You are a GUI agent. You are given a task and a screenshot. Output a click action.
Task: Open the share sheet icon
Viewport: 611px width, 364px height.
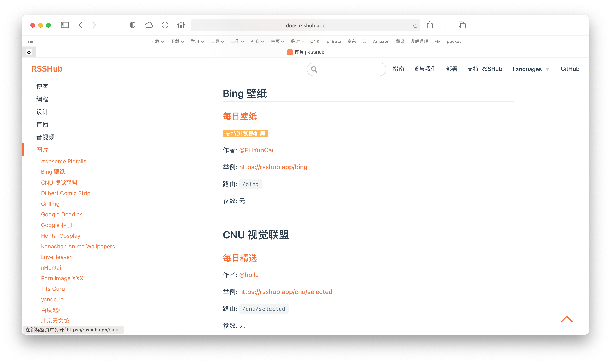pyautogui.click(x=430, y=25)
